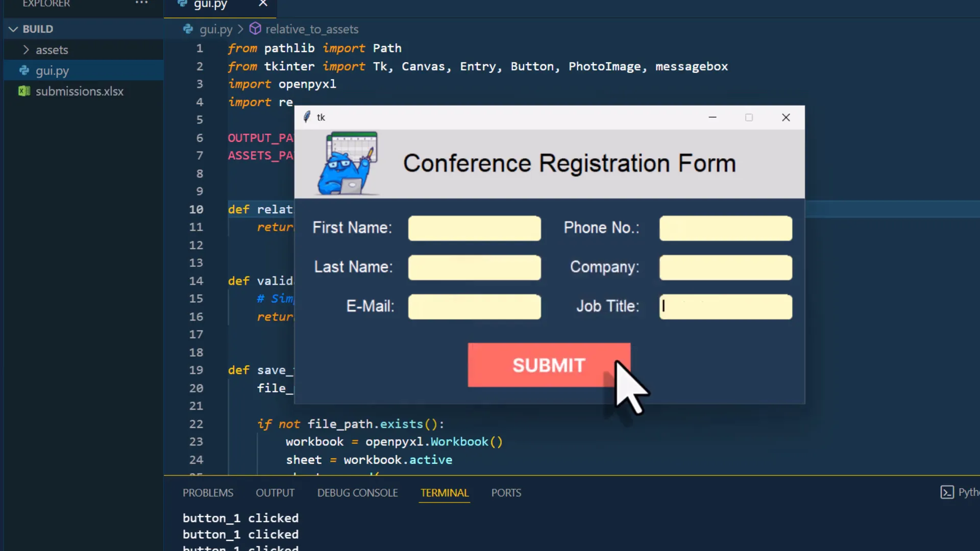Click the Explorer more actions ellipsis
The width and height of the screenshot is (980, 551).
[141, 3]
